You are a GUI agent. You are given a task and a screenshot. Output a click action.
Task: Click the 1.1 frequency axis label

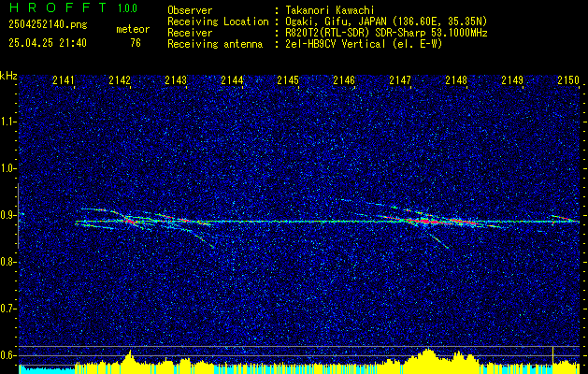(x=7, y=122)
